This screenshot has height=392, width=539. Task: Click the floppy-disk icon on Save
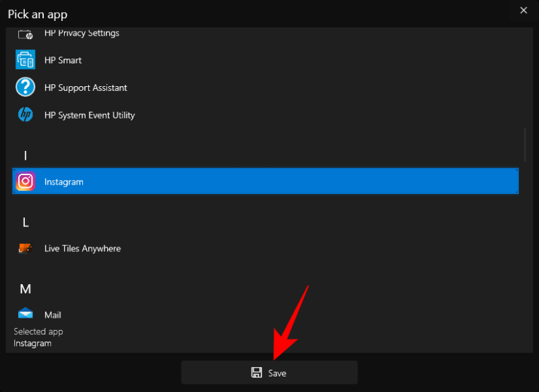point(257,372)
